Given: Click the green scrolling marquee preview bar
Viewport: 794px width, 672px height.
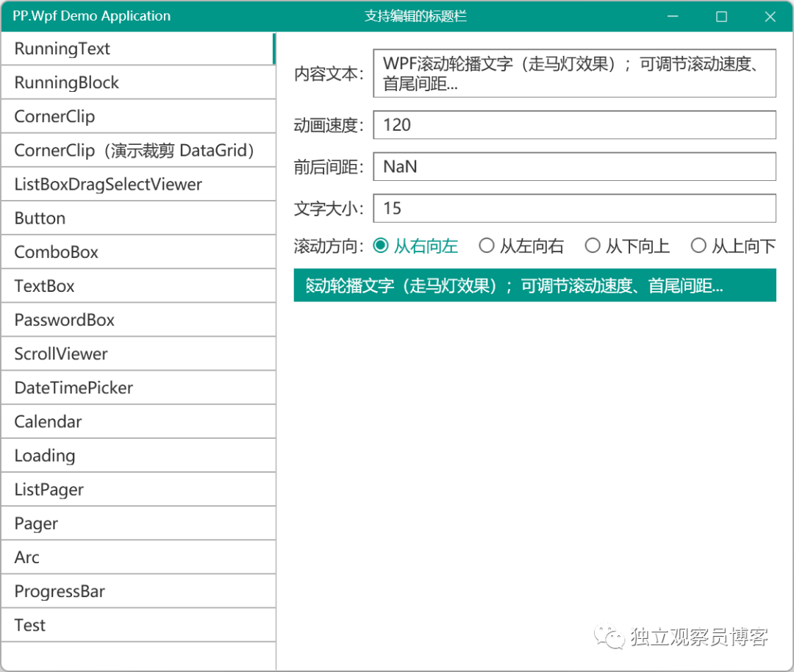Looking at the screenshot, I should (x=535, y=285).
